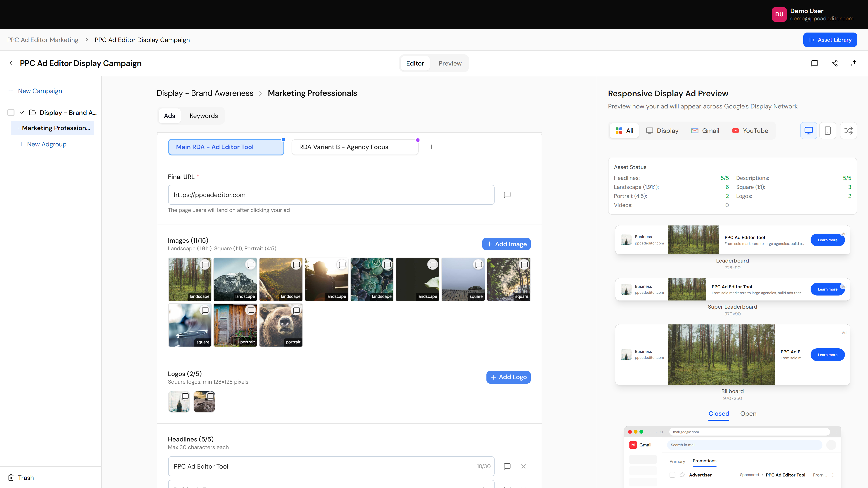Go back using the left arrow

(x=11, y=63)
